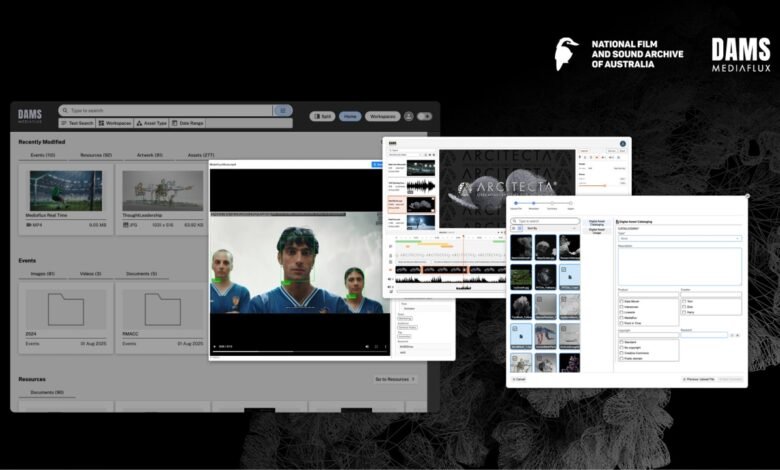Click the Split button in the header
Image resolution: width=780 pixels, height=470 pixels.
pyautogui.click(x=322, y=116)
